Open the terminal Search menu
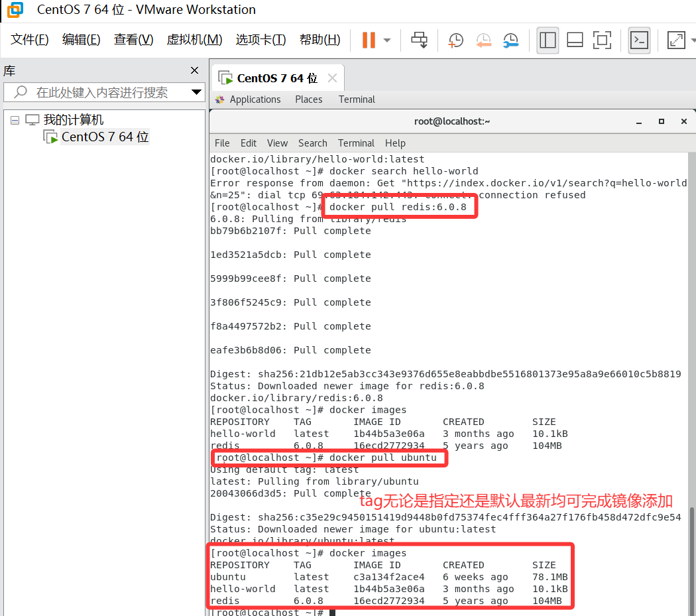 point(312,143)
